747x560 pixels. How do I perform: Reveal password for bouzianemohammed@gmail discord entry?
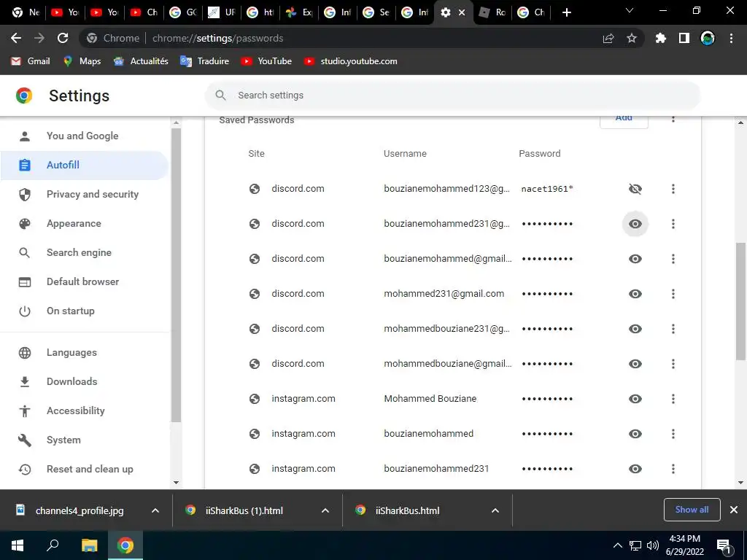[x=635, y=259]
